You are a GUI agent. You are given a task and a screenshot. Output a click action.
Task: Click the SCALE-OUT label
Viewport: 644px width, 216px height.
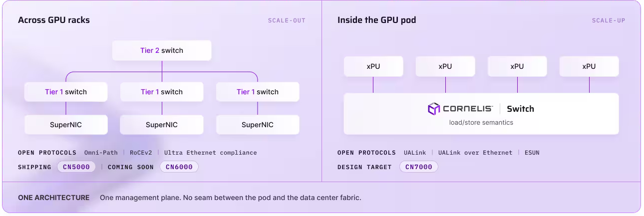click(287, 20)
